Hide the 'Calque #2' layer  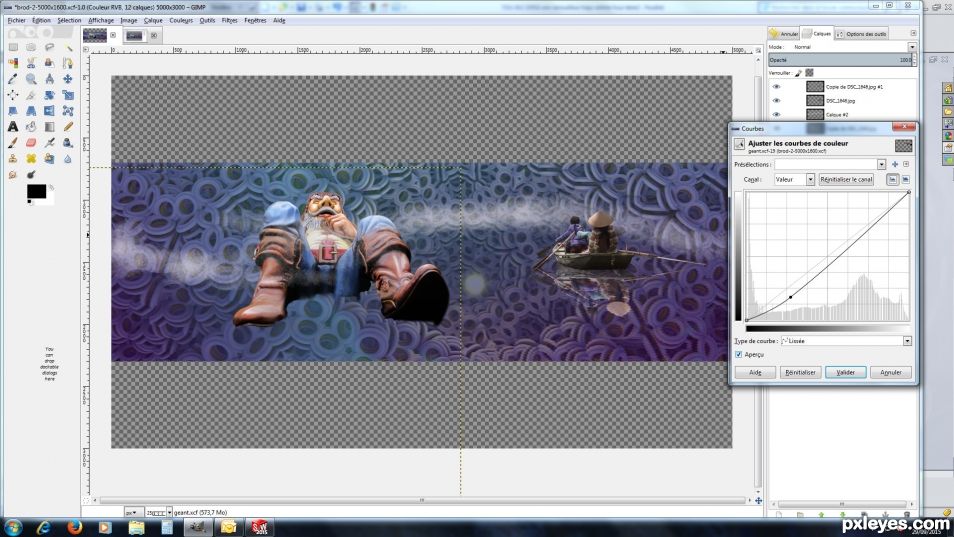pos(776,114)
